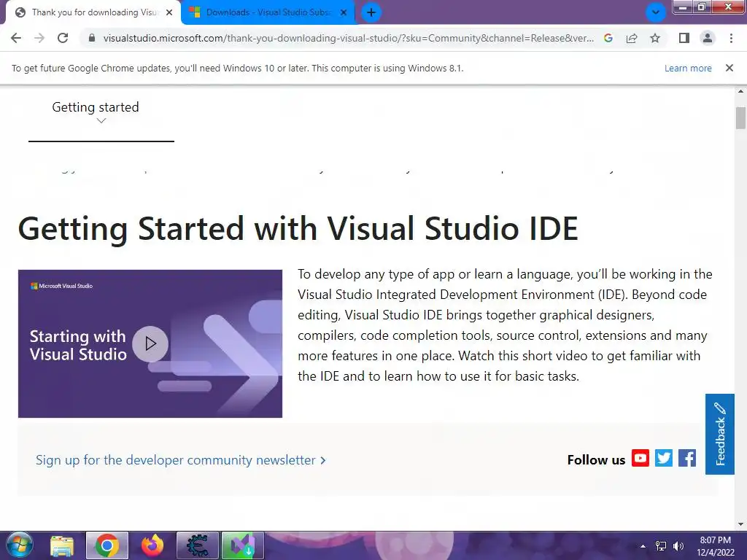Select Chrome in the taskbar
Screen dimensions: 747x560
pos(107,545)
